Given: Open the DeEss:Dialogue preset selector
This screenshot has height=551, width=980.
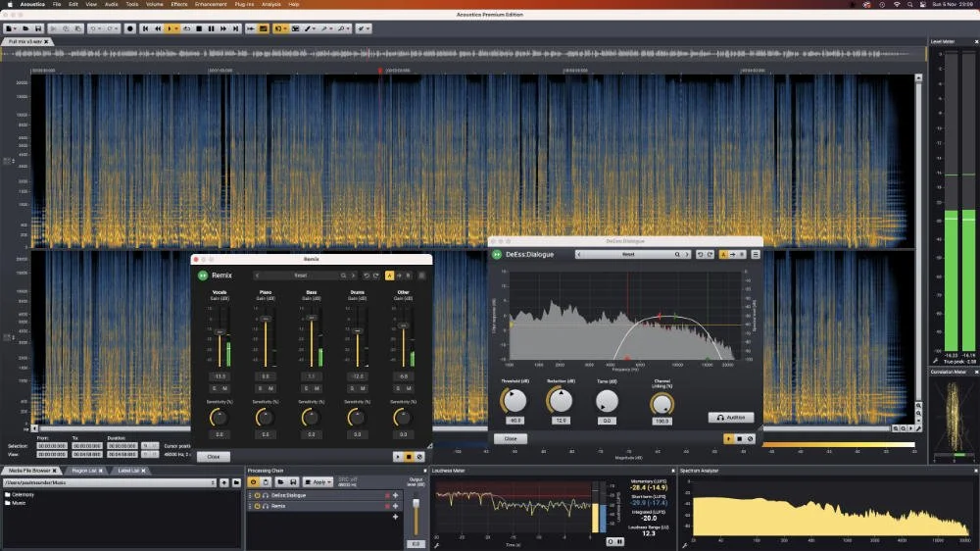Looking at the screenshot, I should pos(627,255).
